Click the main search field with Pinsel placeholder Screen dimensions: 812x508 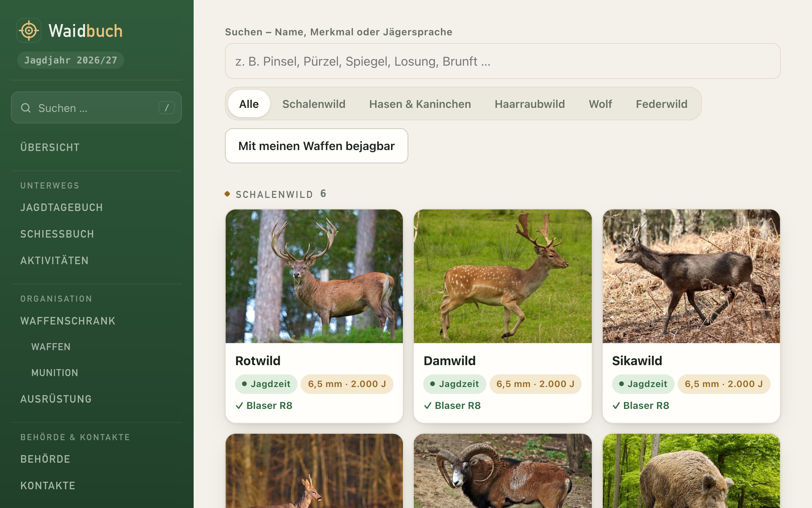tap(502, 61)
